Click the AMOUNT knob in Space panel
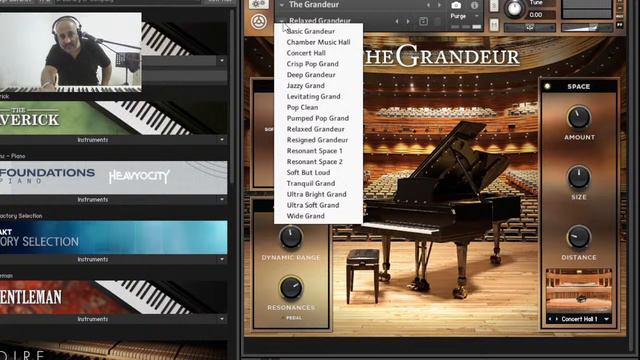 (x=579, y=118)
